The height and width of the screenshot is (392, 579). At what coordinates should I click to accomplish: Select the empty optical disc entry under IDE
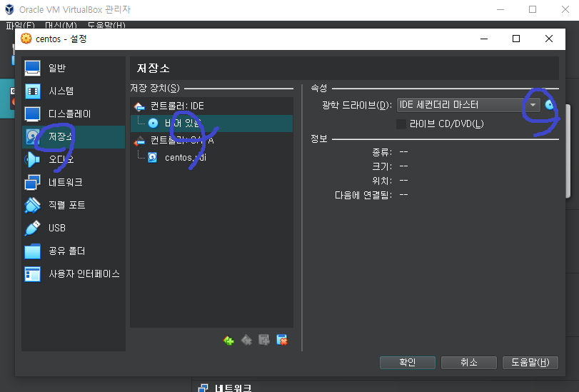point(211,124)
